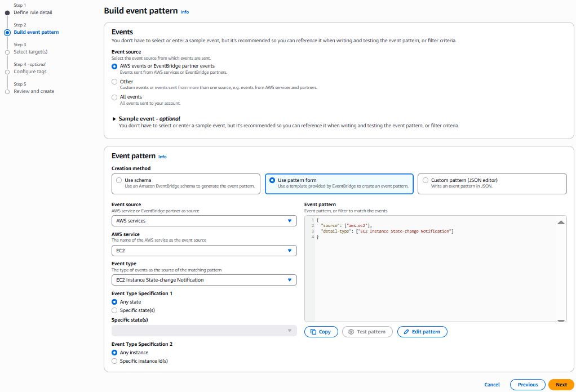Open Info link next to Event pattern section
This screenshot has width=576, height=392.
(x=162, y=157)
